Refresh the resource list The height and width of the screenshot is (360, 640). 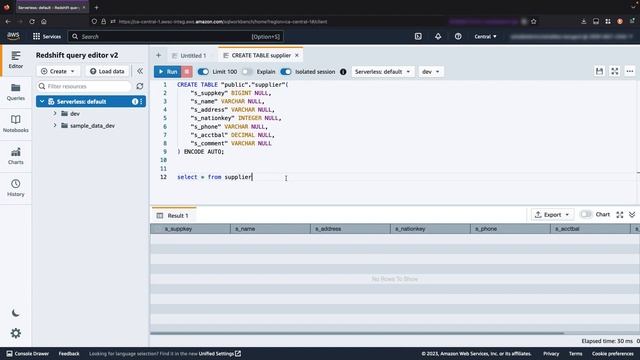point(140,87)
